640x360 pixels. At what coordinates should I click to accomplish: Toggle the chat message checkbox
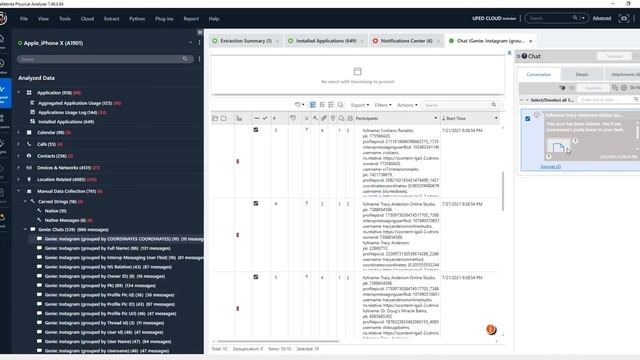[528, 118]
